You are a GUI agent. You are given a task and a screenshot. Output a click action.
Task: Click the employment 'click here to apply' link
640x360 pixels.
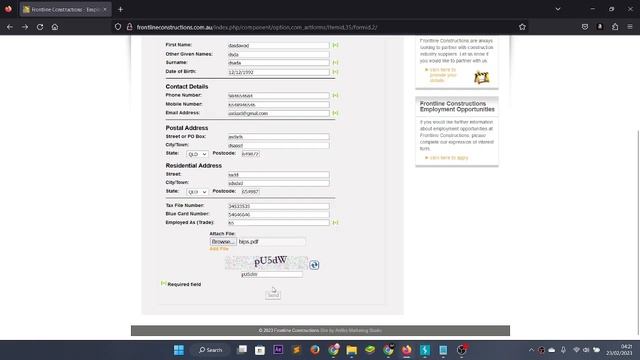pyautogui.click(x=449, y=158)
